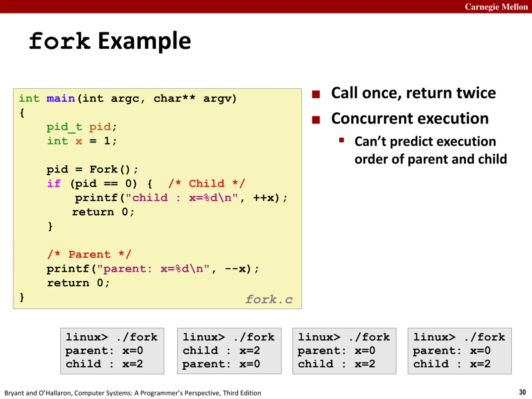Image resolution: width=532 pixels, height=399 pixels.
Task: Click the 'pid_t pid;' declaration line
Action: (81, 127)
